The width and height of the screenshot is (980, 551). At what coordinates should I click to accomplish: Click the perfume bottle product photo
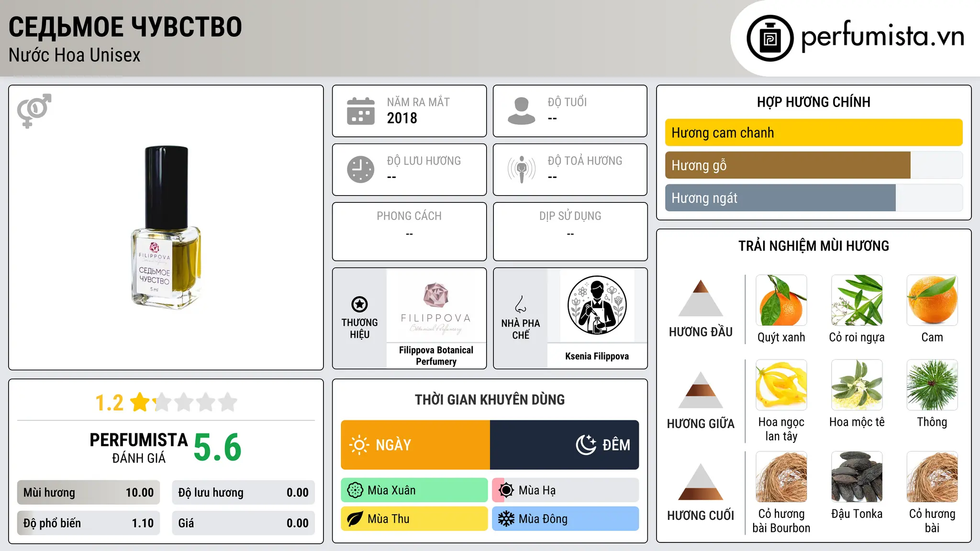(166, 228)
